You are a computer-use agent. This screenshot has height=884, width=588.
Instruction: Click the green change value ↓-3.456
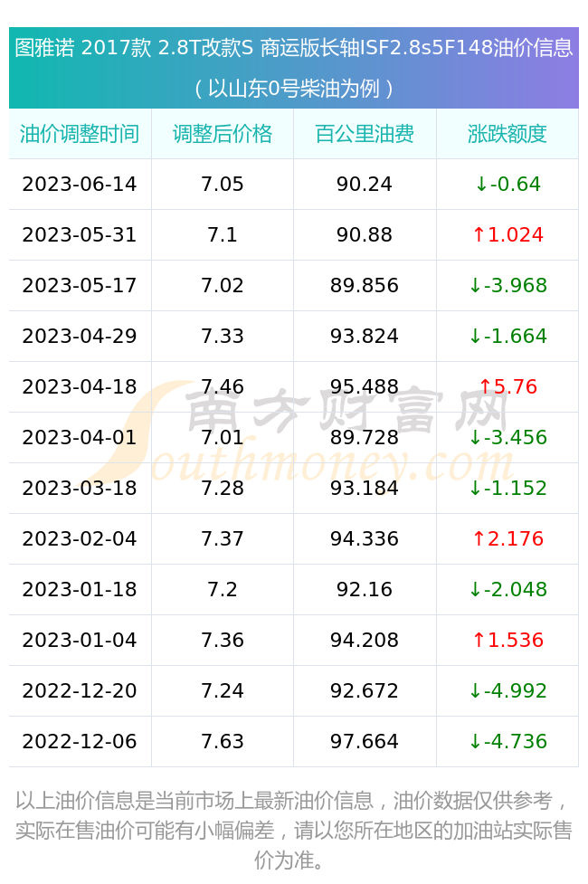[x=508, y=438]
